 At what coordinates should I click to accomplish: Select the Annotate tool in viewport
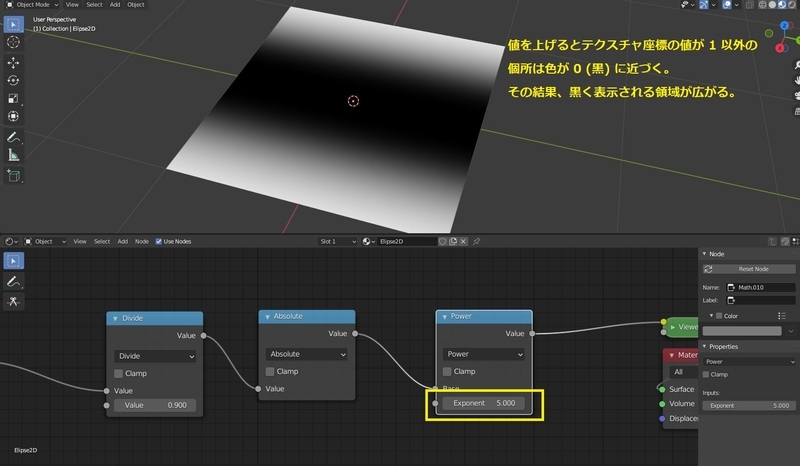pos(13,137)
